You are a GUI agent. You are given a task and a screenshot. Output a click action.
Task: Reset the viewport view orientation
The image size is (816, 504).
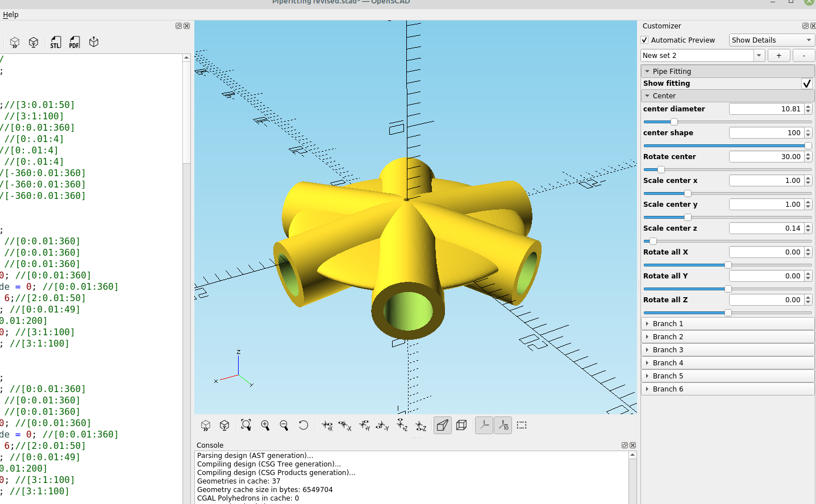(x=303, y=425)
